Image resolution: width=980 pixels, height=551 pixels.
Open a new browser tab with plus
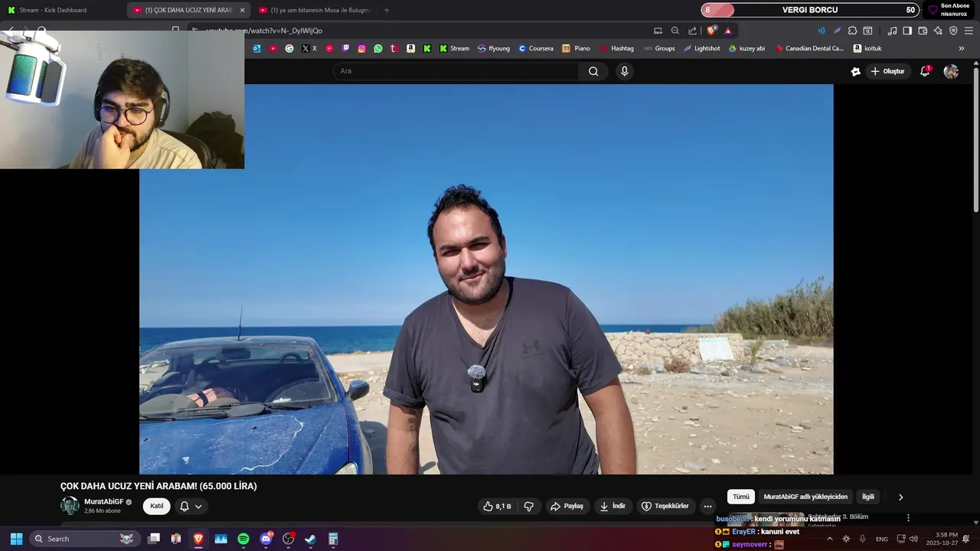387,10
